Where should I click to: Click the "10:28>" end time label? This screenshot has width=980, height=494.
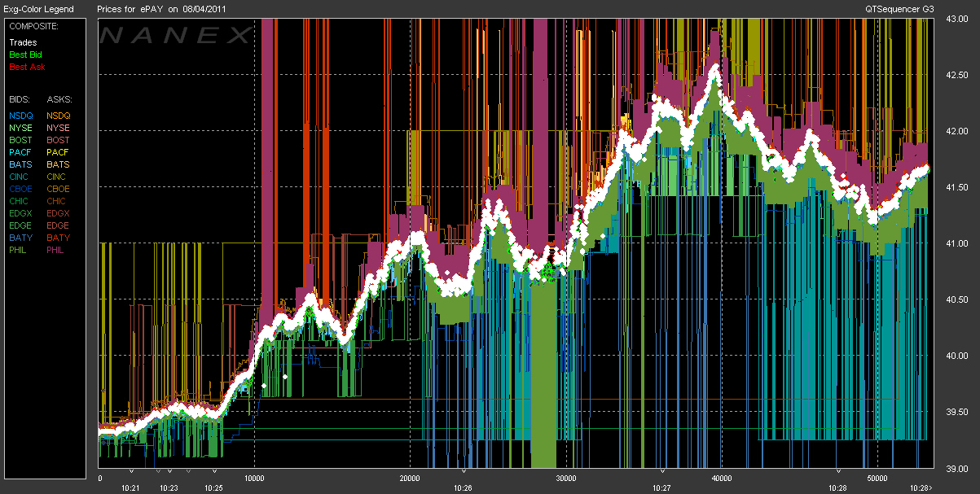click(x=922, y=487)
